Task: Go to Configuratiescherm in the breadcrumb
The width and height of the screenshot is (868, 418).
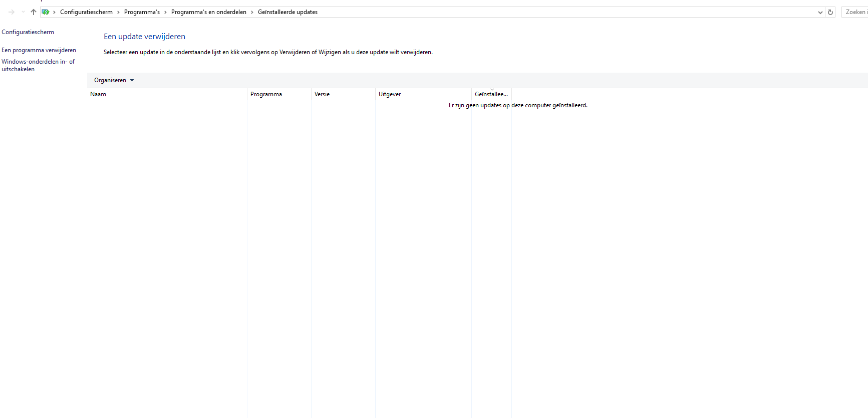Action: [x=86, y=12]
